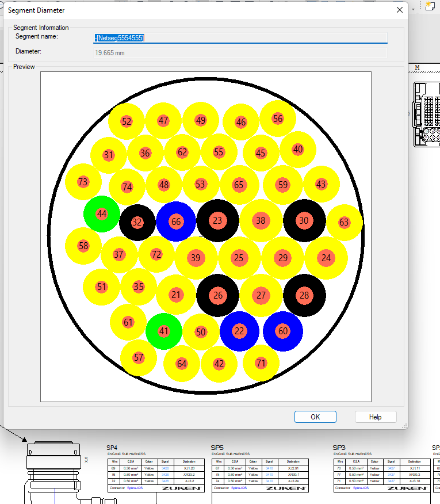Pick yellow wire 72 in cross-section
440x504 pixels.
[156, 254]
